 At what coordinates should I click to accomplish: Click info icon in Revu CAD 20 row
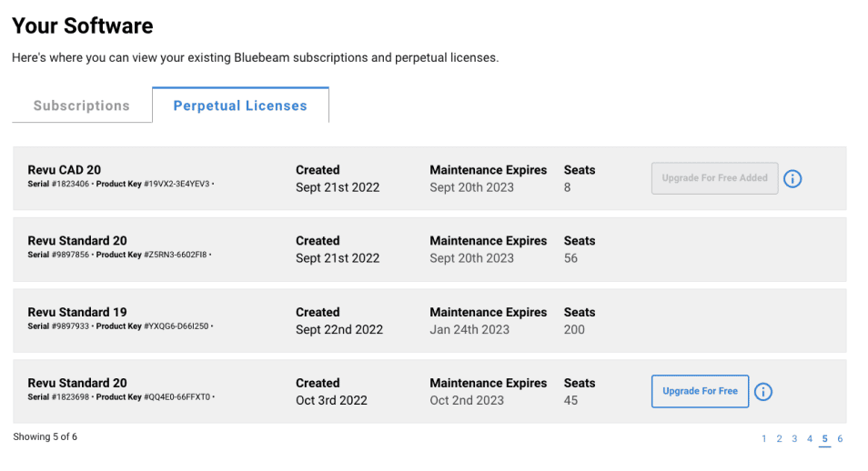coord(792,179)
